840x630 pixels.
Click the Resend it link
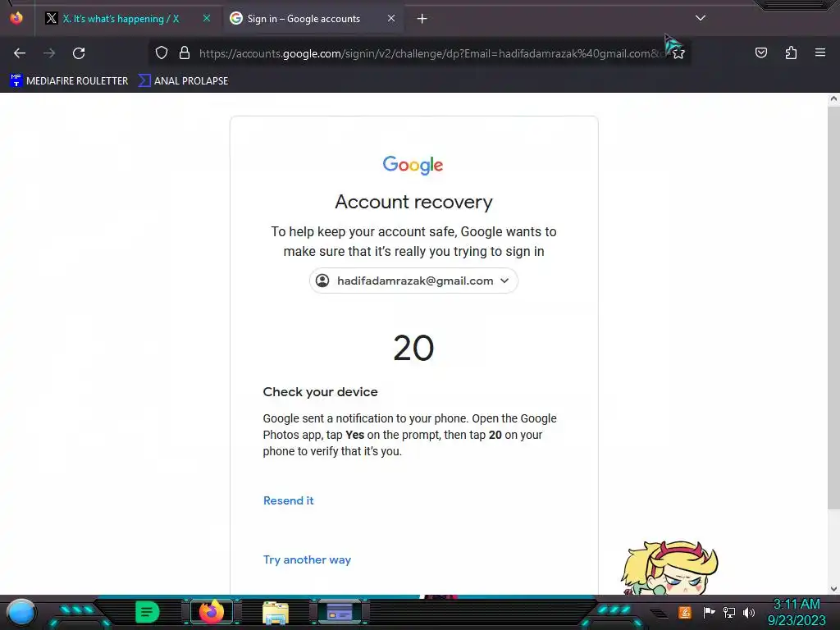[288, 500]
